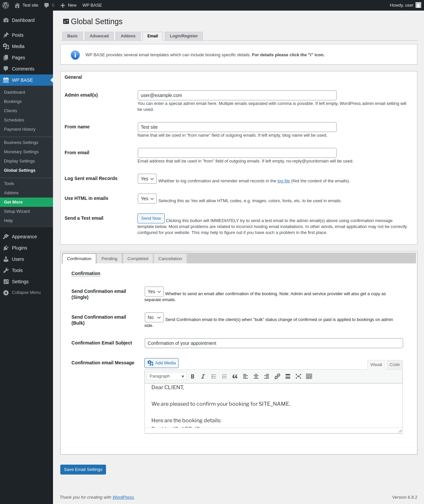This screenshot has width=424, height=504.
Task: Insert blockquote in message editor
Action: click(x=235, y=376)
